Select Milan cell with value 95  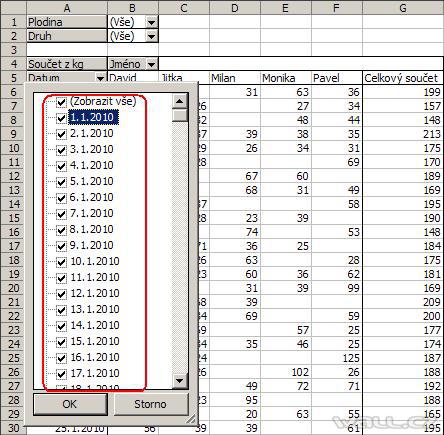click(235, 400)
